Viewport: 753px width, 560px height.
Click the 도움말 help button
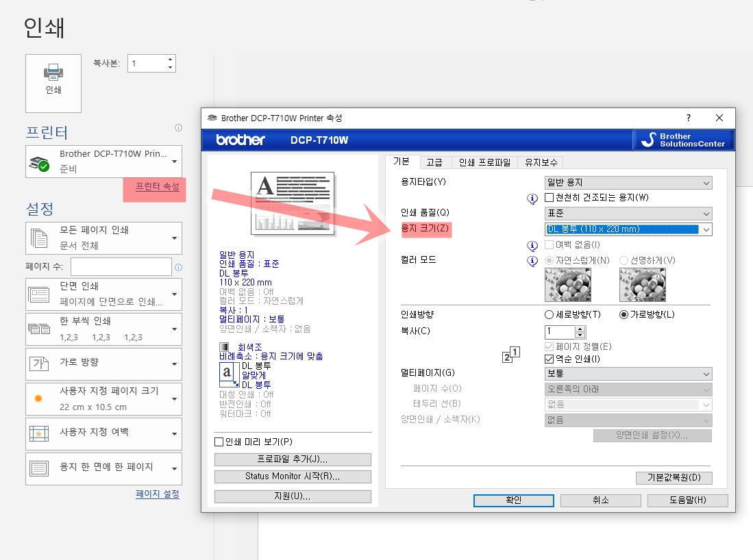point(688,500)
